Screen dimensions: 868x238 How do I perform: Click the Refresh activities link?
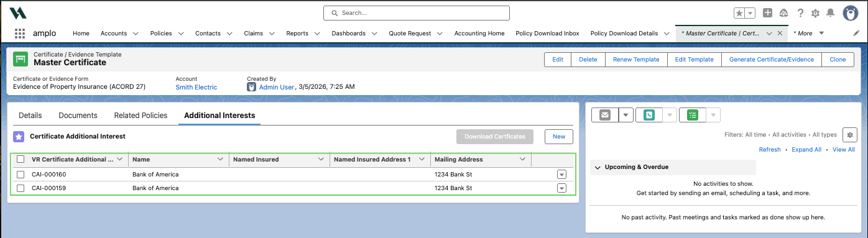point(770,150)
